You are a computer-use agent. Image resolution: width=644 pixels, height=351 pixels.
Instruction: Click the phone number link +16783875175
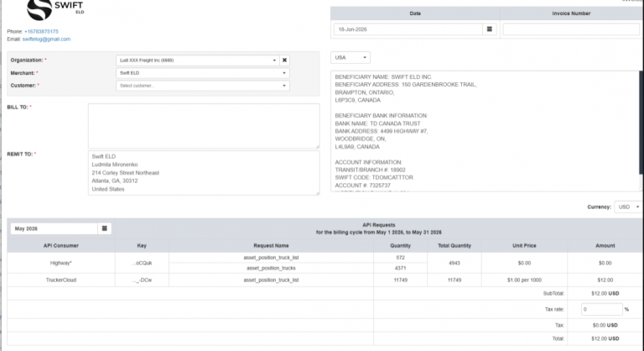41,31
